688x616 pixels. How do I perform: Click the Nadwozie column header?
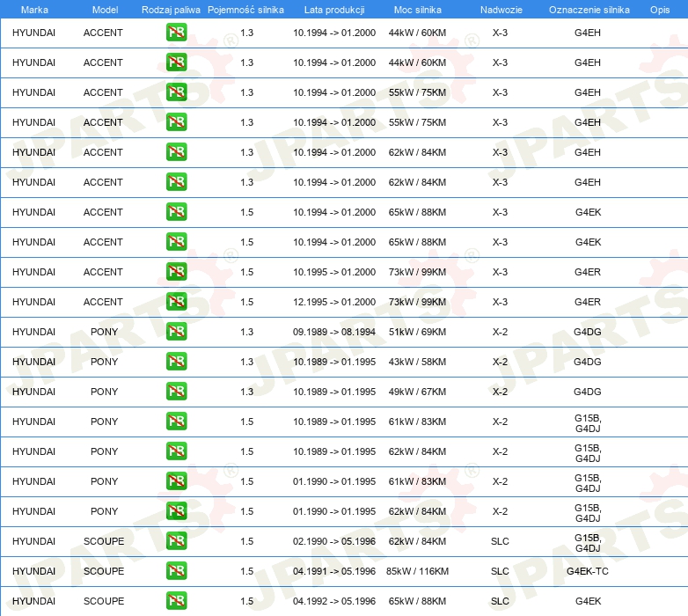501,10
